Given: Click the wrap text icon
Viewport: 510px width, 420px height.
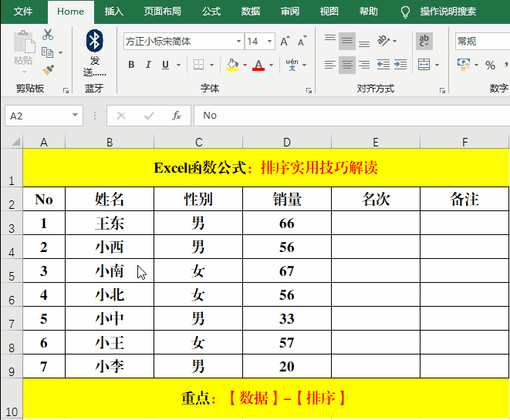Looking at the screenshot, I should coord(424,41).
